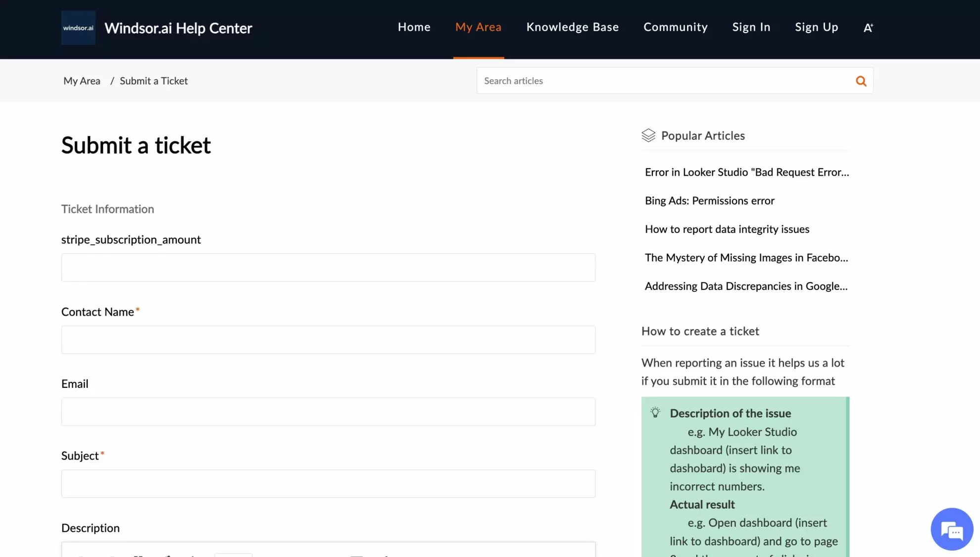
Task: Open Bing Ads: Permissions error article
Action: (709, 201)
